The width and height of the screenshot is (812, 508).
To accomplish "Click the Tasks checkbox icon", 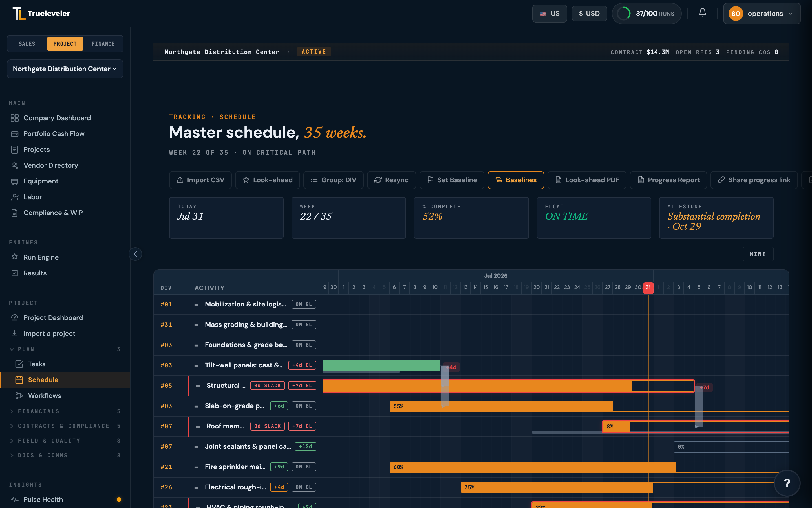I will pyautogui.click(x=19, y=364).
